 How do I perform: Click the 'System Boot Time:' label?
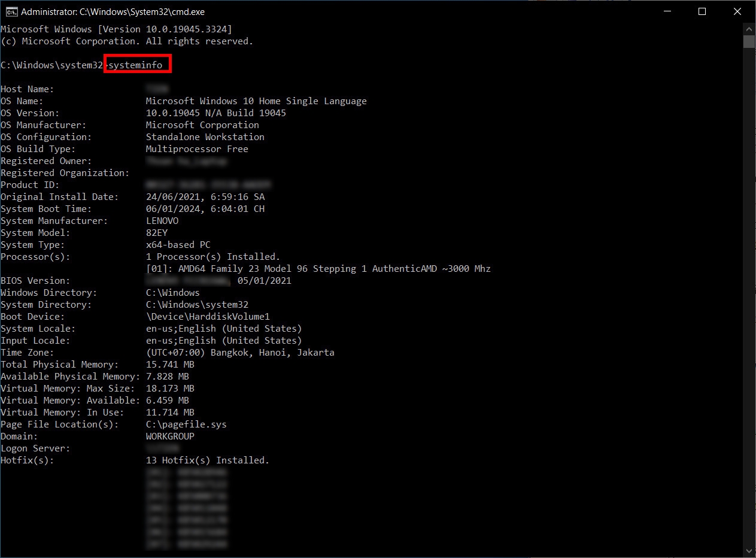(46, 209)
